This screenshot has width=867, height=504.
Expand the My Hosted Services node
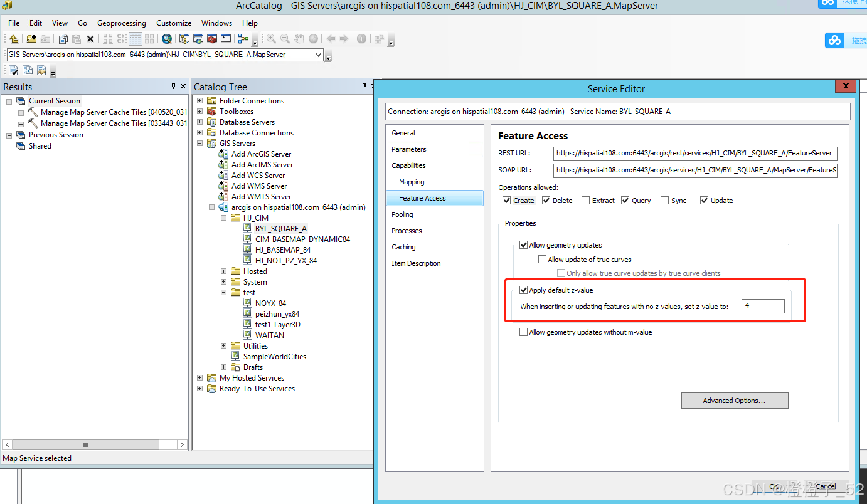tap(200, 378)
